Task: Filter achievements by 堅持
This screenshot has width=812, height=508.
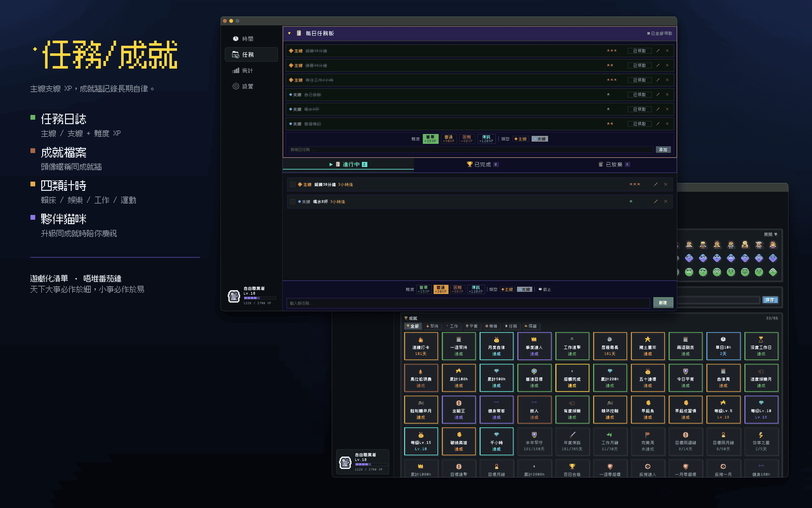Action: click(x=432, y=326)
